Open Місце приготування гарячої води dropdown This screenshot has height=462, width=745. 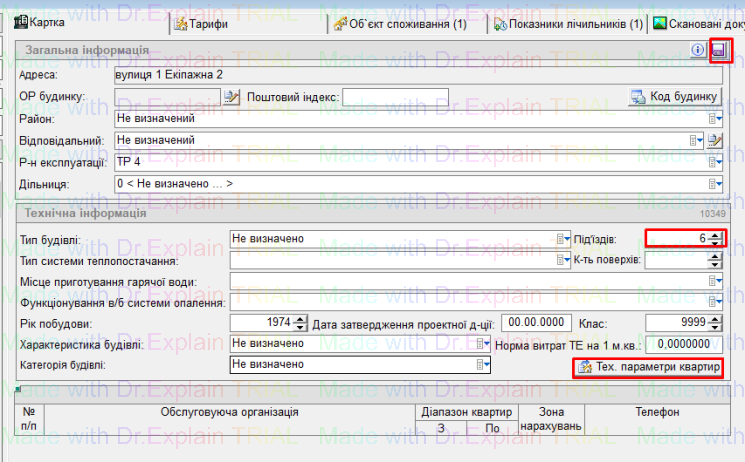click(x=714, y=281)
